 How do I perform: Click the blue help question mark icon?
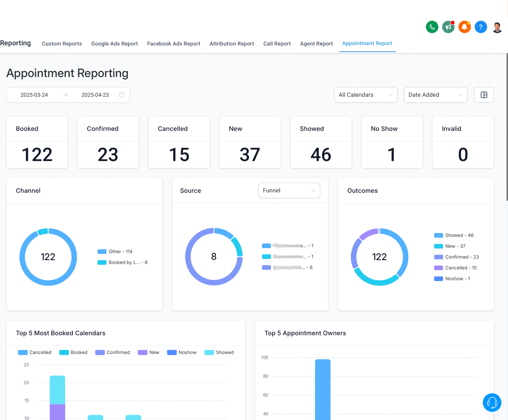pyautogui.click(x=481, y=27)
